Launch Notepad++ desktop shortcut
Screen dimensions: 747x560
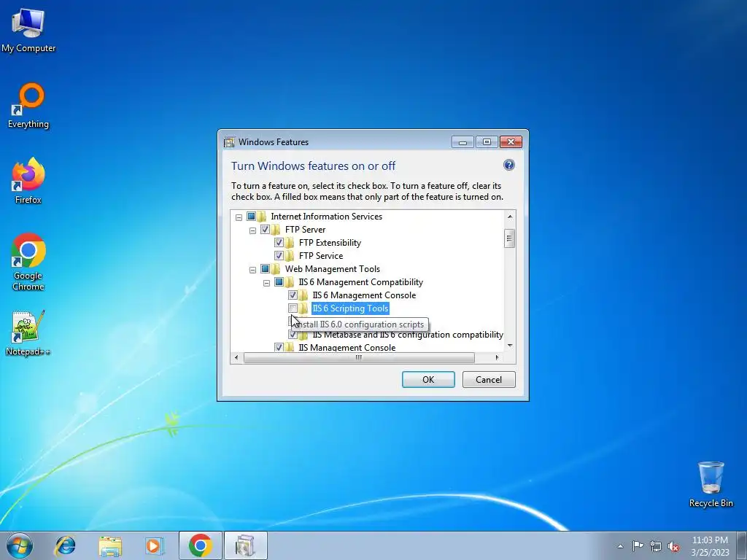(28, 333)
